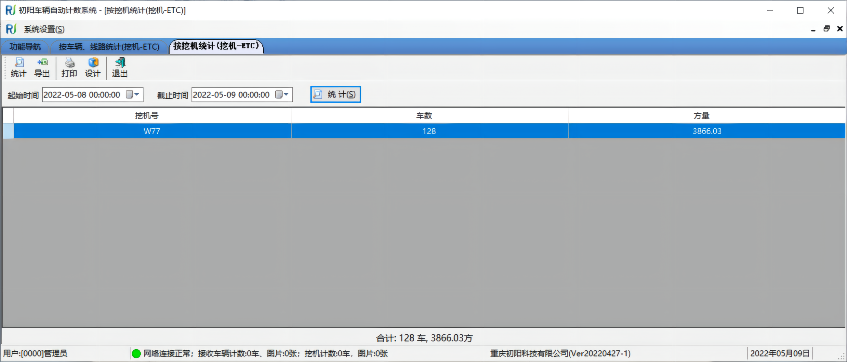Select the 按挖机统计(挖机-ETC) tab

point(217,46)
